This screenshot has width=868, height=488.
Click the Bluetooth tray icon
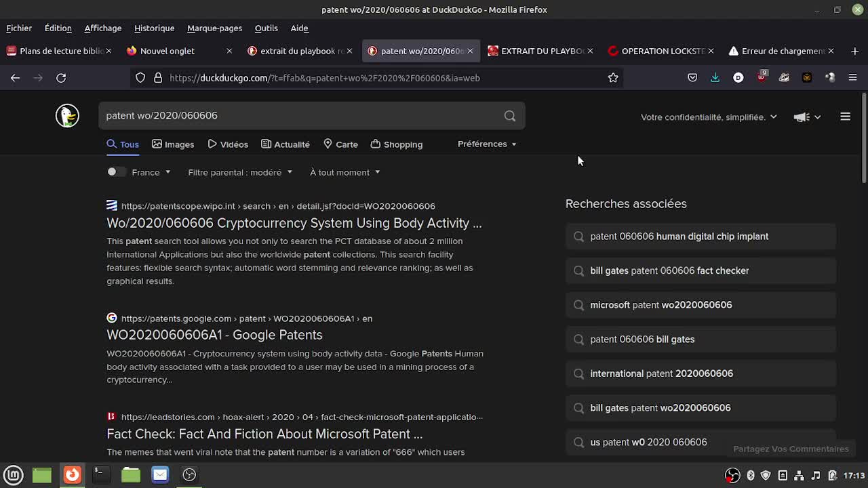point(750,475)
